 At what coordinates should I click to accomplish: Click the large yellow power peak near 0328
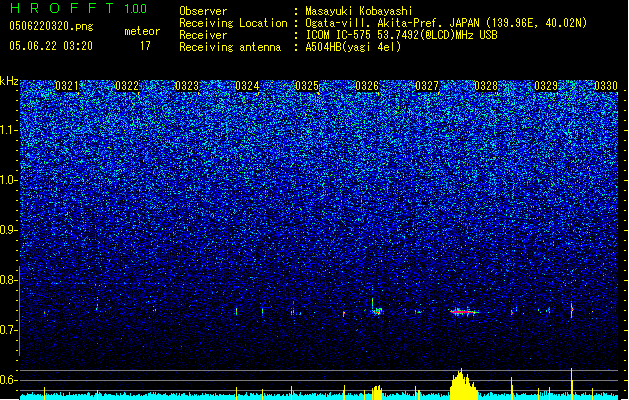(463, 384)
